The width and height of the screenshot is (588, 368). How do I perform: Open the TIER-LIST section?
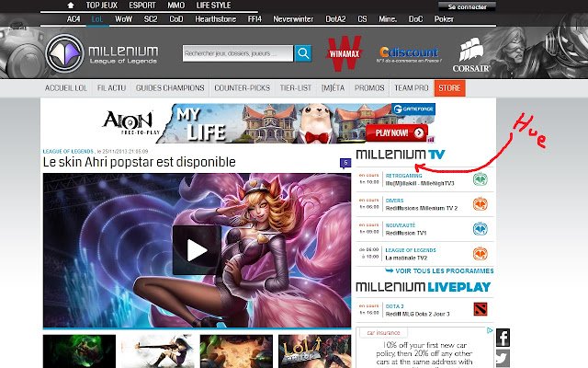coord(296,88)
